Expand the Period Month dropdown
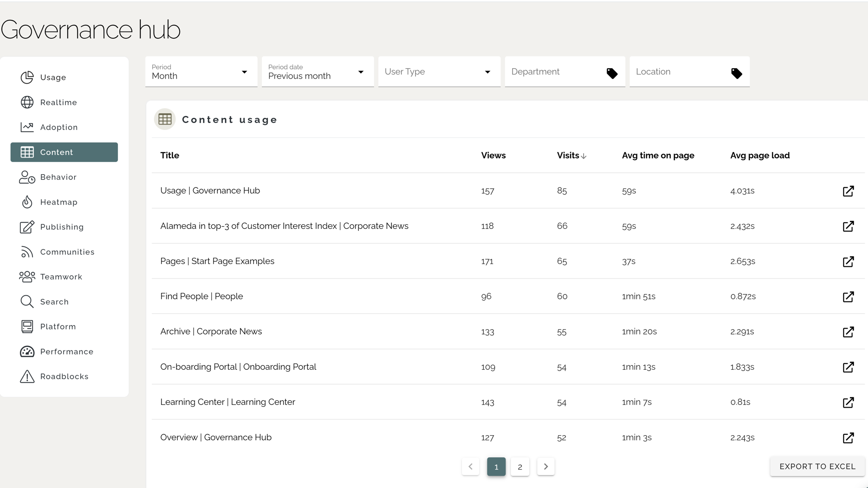This screenshot has width=868, height=488. click(201, 72)
